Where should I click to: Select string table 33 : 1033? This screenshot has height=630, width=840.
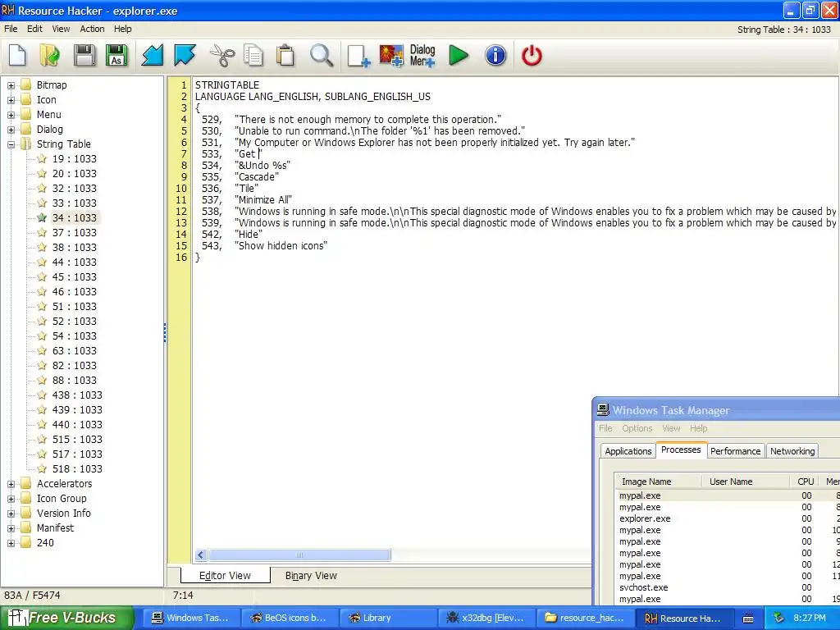pos(75,203)
